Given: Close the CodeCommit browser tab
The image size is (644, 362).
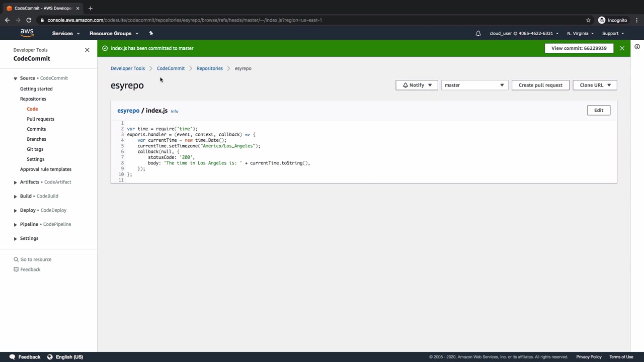Looking at the screenshot, I should tap(77, 8).
